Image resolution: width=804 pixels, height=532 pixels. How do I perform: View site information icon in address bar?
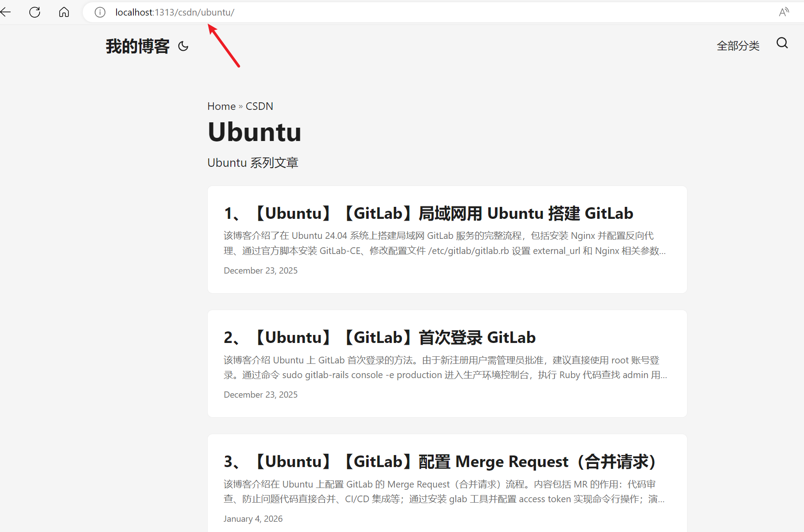pos(100,12)
